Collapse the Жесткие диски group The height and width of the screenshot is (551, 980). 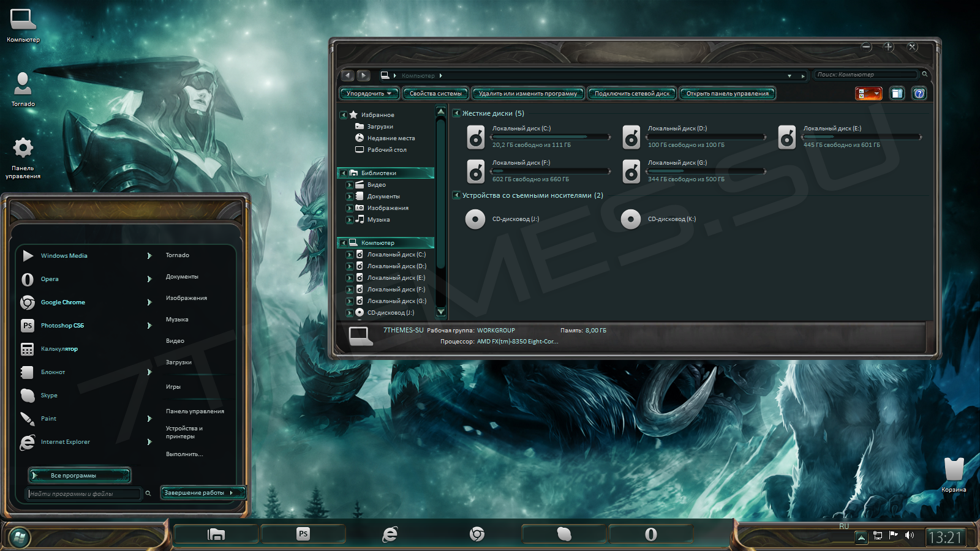pyautogui.click(x=456, y=113)
